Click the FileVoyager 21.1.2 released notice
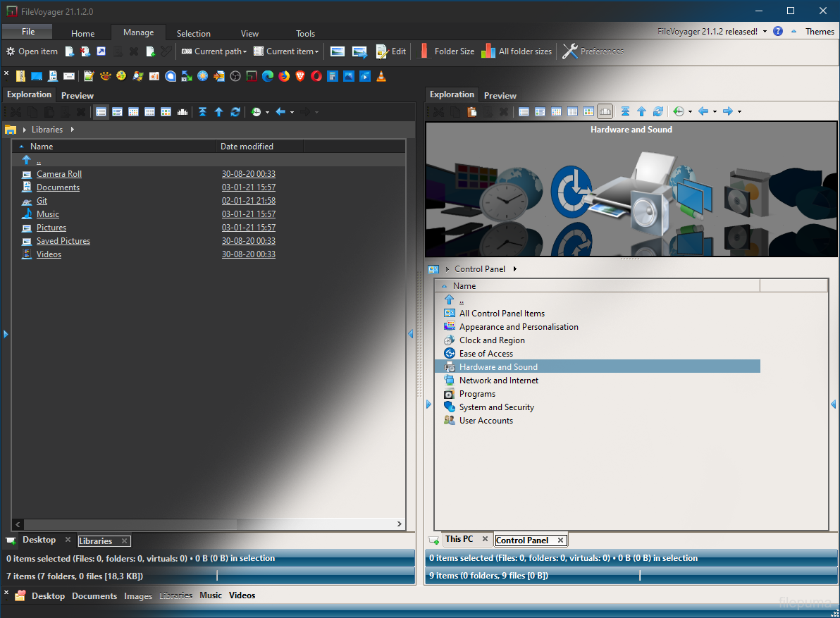The height and width of the screenshot is (618, 840). 707,32
